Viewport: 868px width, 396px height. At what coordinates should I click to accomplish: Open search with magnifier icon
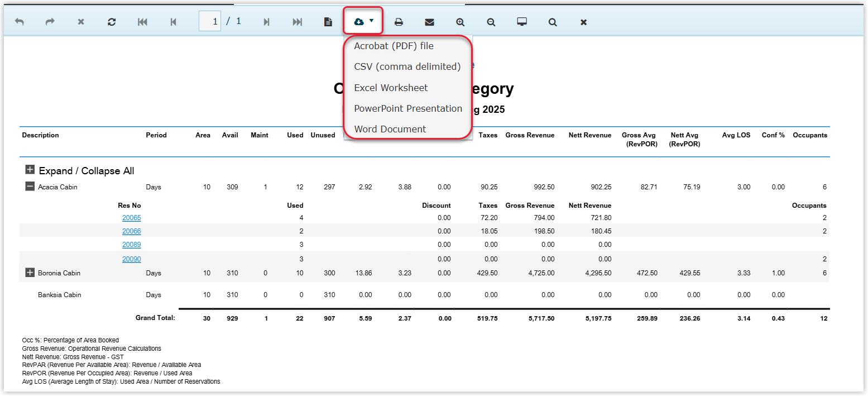tap(553, 22)
